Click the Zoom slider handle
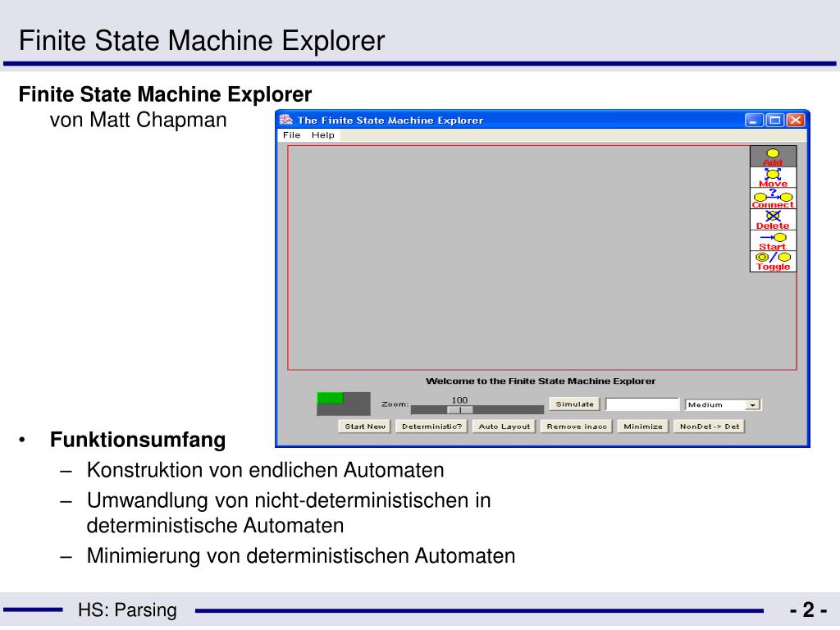The height and width of the screenshot is (630, 840). tap(460, 410)
